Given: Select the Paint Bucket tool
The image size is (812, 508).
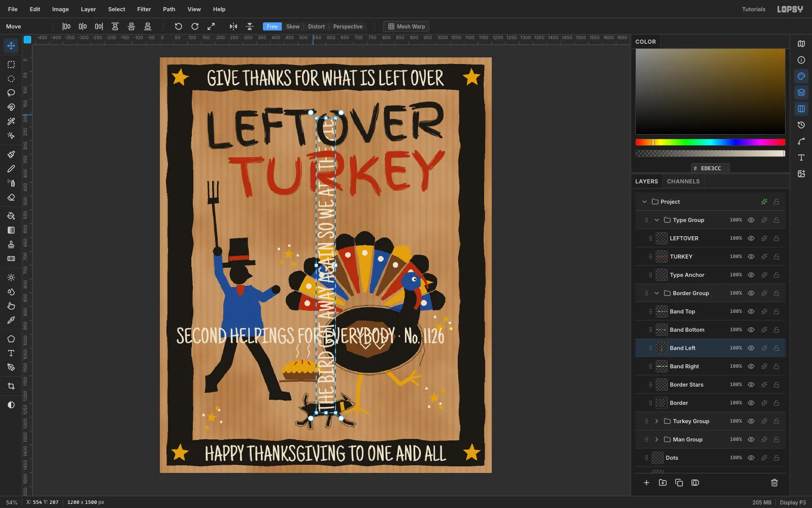Looking at the screenshot, I should click(x=11, y=216).
